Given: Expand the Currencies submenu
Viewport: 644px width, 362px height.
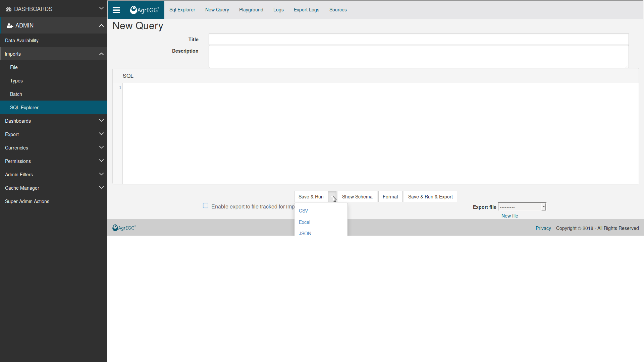Looking at the screenshot, I should (x=101, y=147).
